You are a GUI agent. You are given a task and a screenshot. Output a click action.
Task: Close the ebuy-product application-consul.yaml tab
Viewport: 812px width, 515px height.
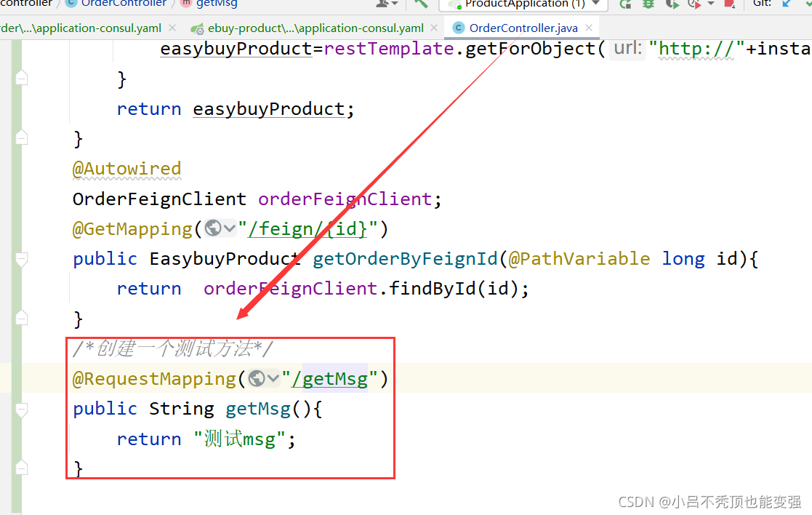tap(434, 28)
